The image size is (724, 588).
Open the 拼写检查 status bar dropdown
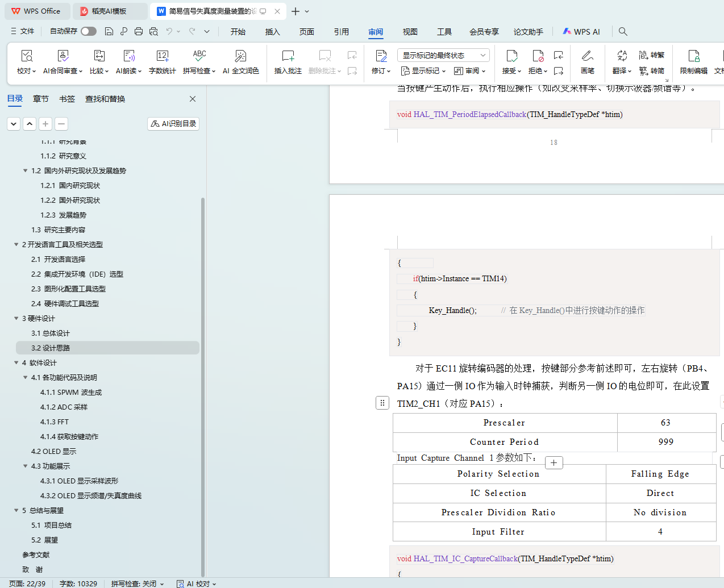[x=138, y=583]
